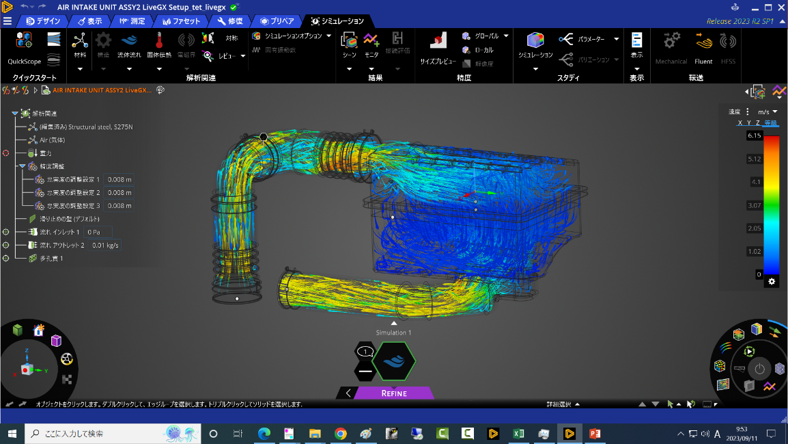Click the purple REFINE stage button

[394, 393]
